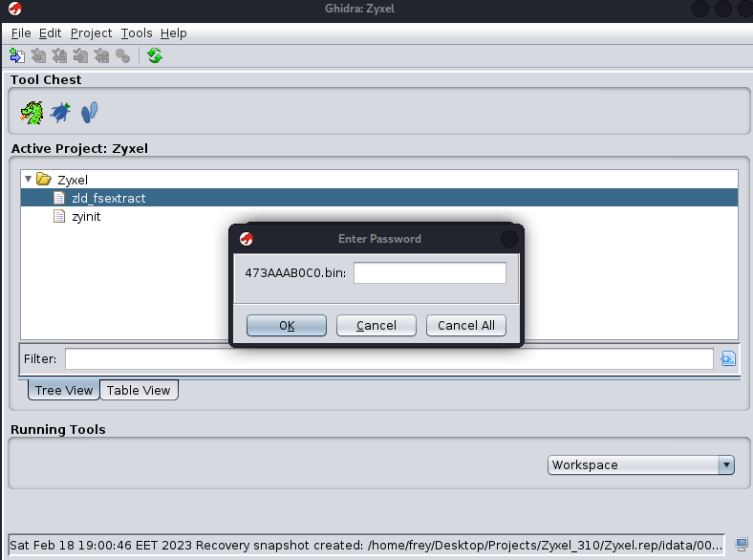The image size is (753, 560).
Task: Close the Enter Password dialog
Action: click(x=509, y=239)
